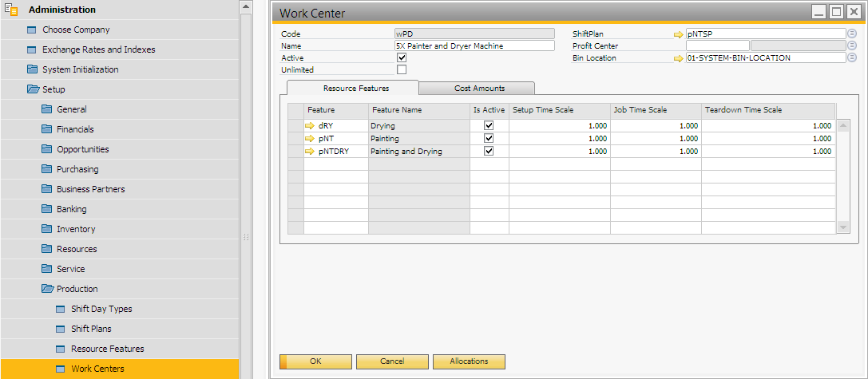The width and height of the screenshot is (868, 379).
Task: Collapse the Production folder
Action: click(x=47, y=289)
